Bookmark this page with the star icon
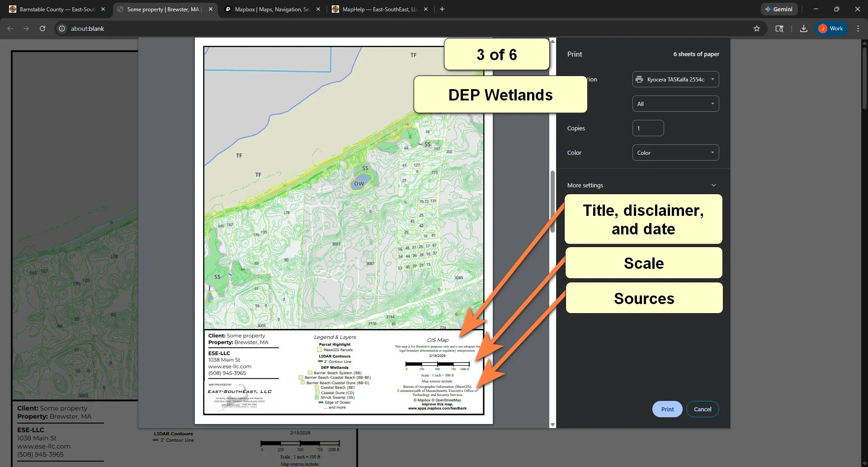The width and height of the screenshot is (868, 467). (757, 28)
